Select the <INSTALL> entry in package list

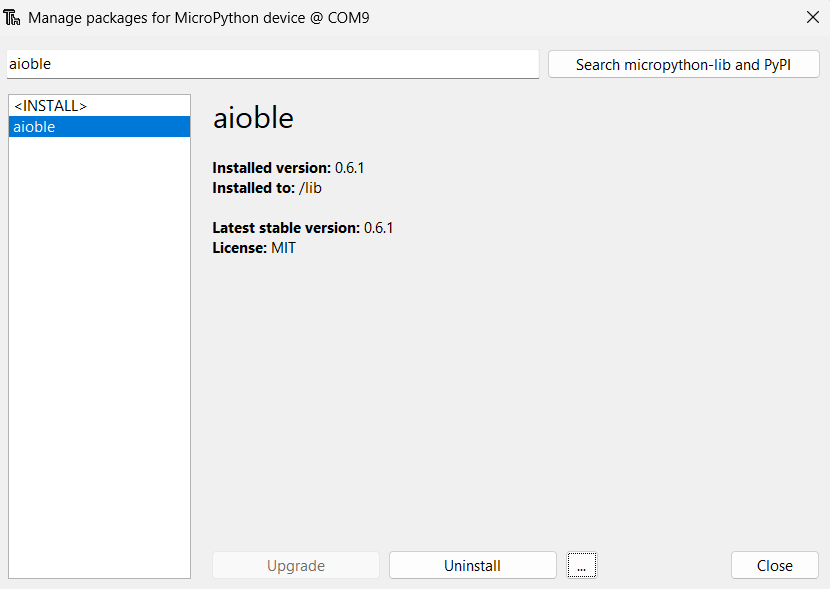pos(100,106)
